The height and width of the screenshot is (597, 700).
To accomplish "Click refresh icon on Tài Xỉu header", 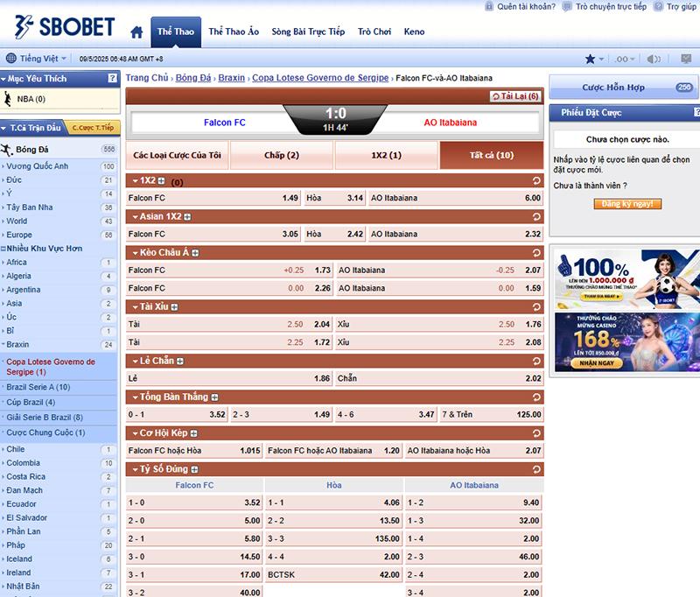I will pyautogui.click(x=535, y=306).
